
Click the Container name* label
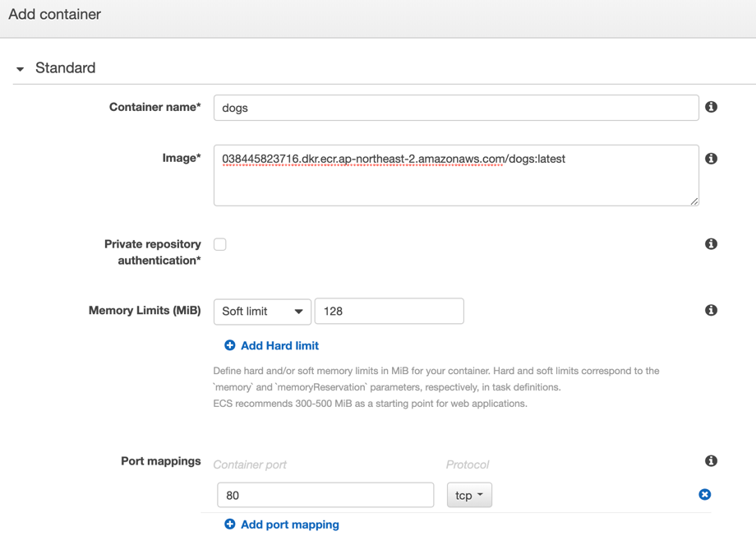click(x=154, y=107)
